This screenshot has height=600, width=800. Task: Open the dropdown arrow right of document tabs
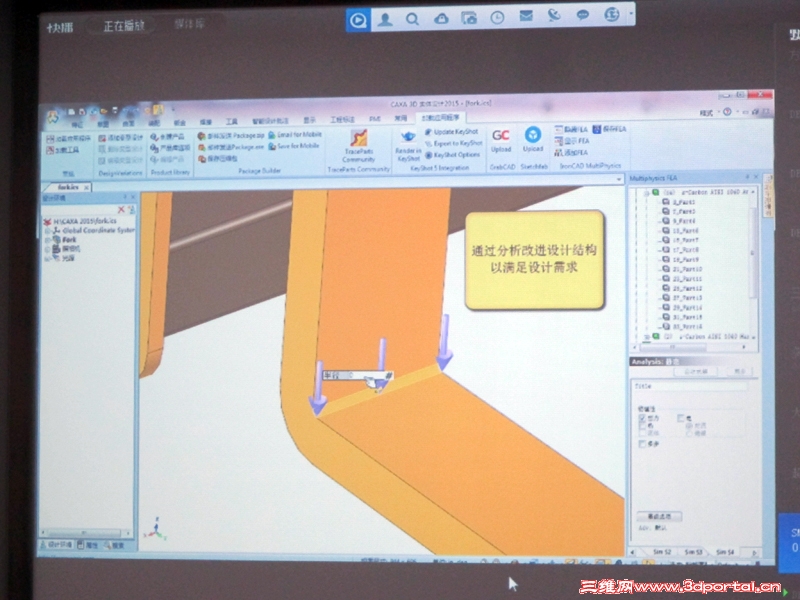[619, 180]
